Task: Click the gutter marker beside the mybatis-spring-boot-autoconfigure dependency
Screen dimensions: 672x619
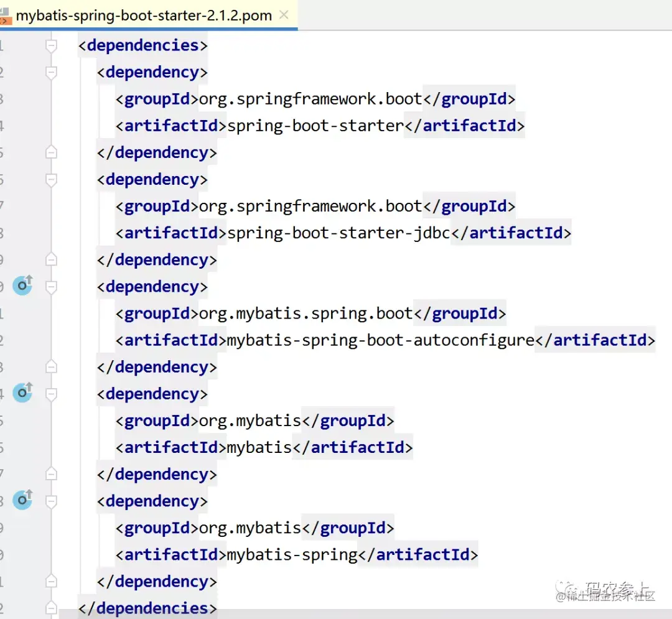Action: [x=23, y=286]
